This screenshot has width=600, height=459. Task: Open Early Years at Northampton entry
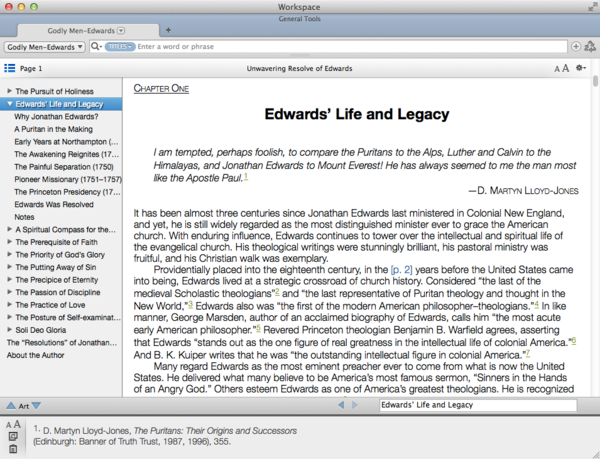tap(66, 142)
